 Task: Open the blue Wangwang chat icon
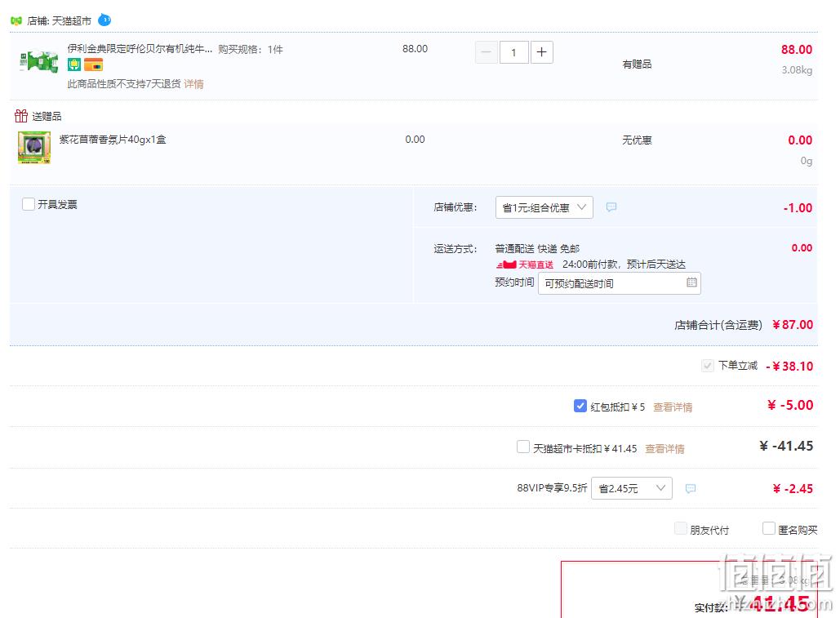[x=104, y=20]
